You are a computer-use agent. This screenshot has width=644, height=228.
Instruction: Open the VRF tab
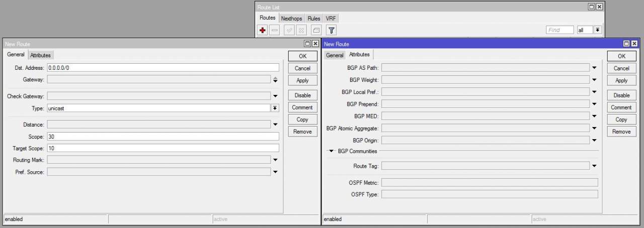331,19
